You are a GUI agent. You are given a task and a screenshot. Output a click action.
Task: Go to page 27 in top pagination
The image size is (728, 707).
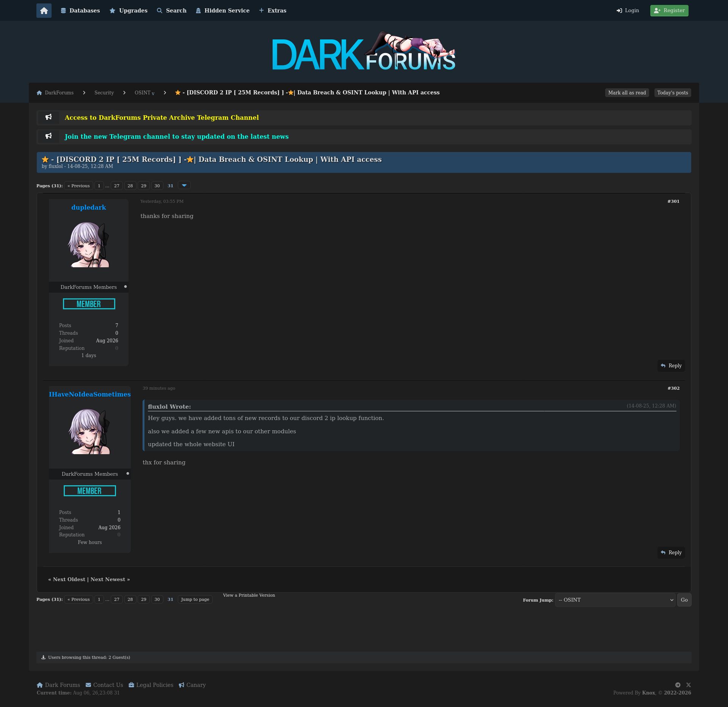point(117,186)
